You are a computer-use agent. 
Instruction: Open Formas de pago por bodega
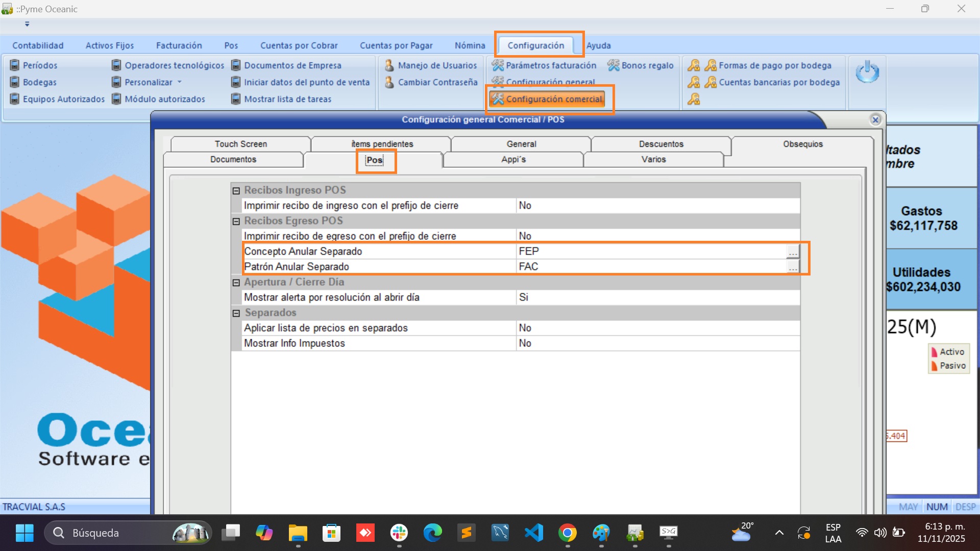774,65
